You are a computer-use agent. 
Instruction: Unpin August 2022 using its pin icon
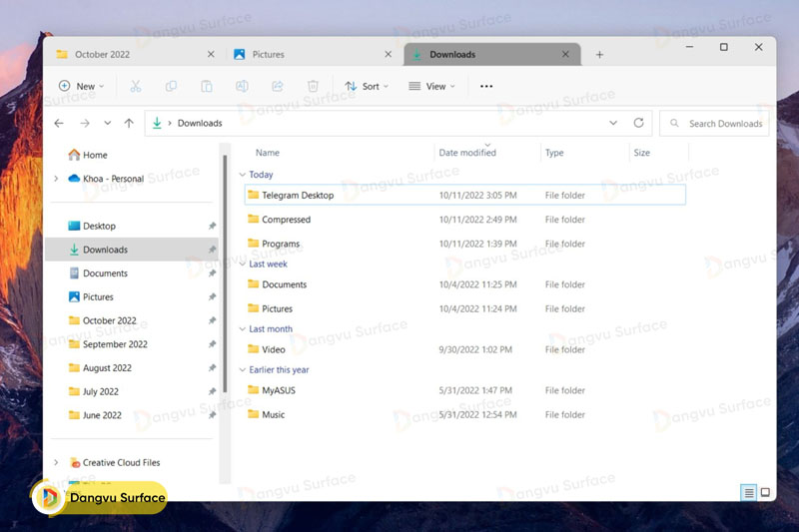click(212, 367)
